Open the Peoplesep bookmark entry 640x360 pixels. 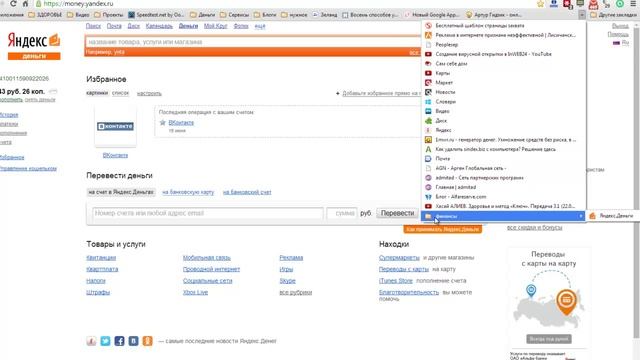coord(504,44)
